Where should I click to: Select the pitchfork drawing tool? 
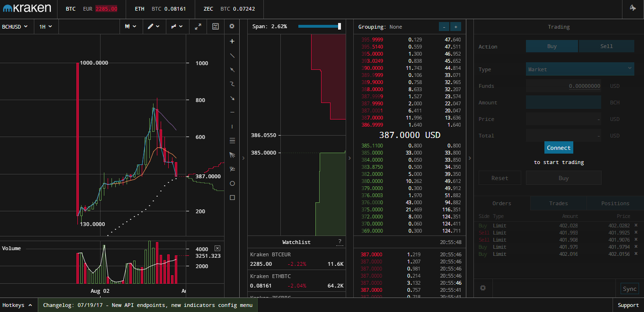tap(232, 169)
